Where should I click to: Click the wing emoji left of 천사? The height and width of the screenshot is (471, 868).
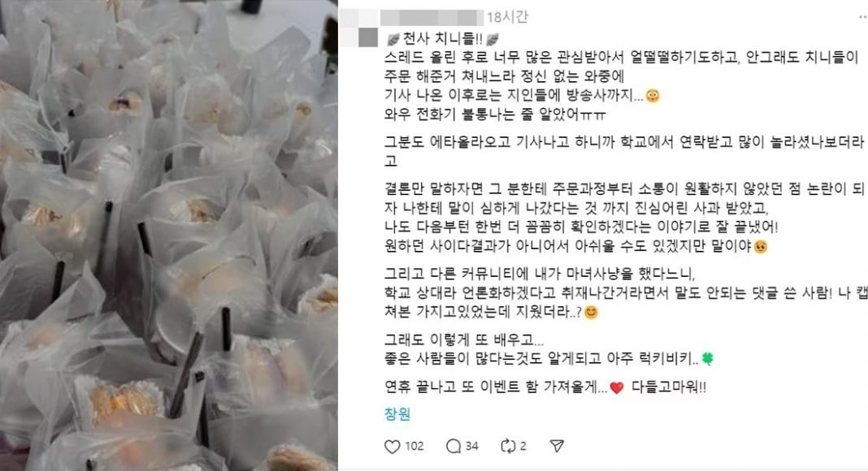pos(393,39)
